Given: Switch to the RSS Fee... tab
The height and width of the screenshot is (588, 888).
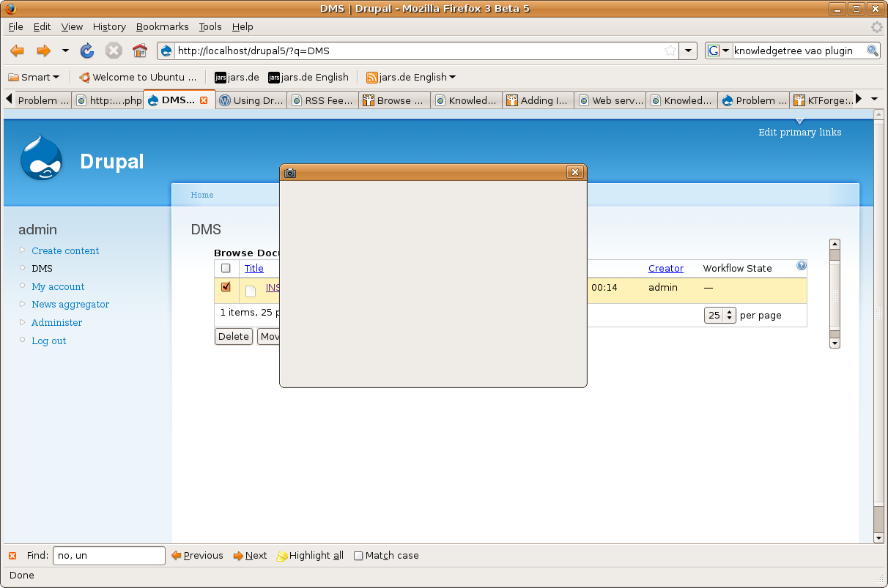Looking at the screenshot, I should [322, 100].
